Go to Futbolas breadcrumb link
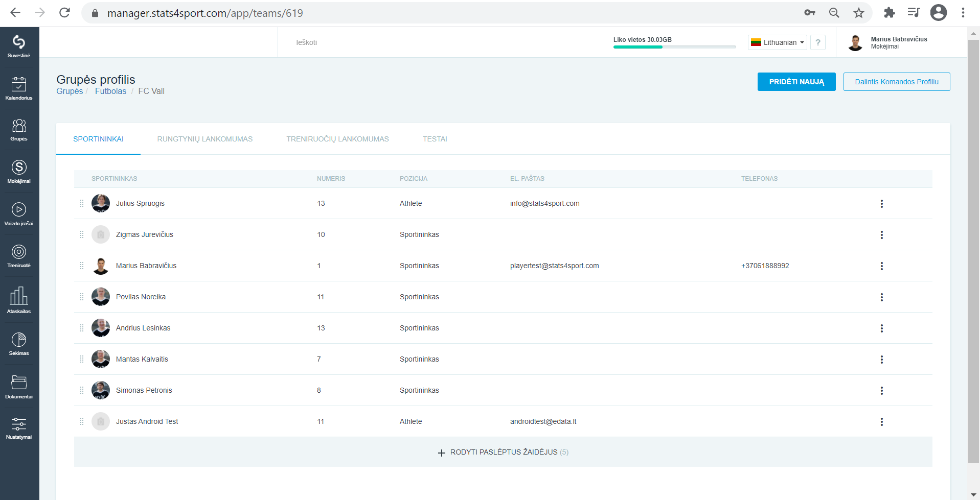Viewport: 980px width, 500px height. [110, 91]
